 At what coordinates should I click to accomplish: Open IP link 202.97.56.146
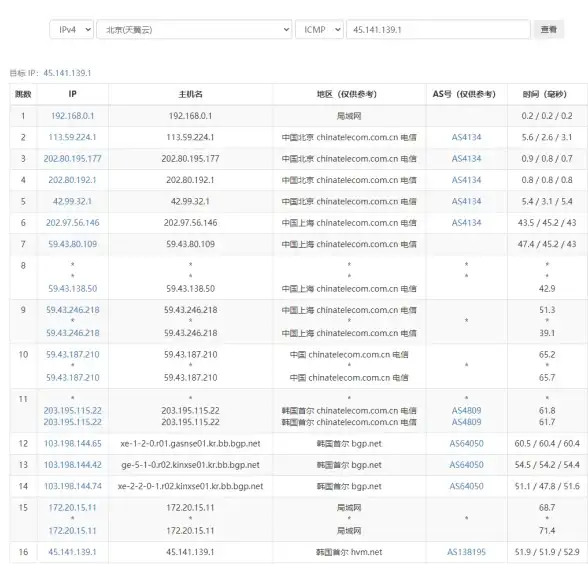pos(73,223)
